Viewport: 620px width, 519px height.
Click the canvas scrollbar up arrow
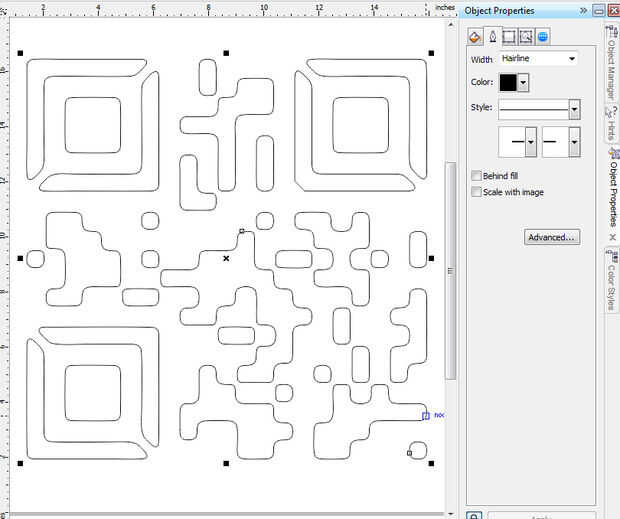click(x=451, y=25)
